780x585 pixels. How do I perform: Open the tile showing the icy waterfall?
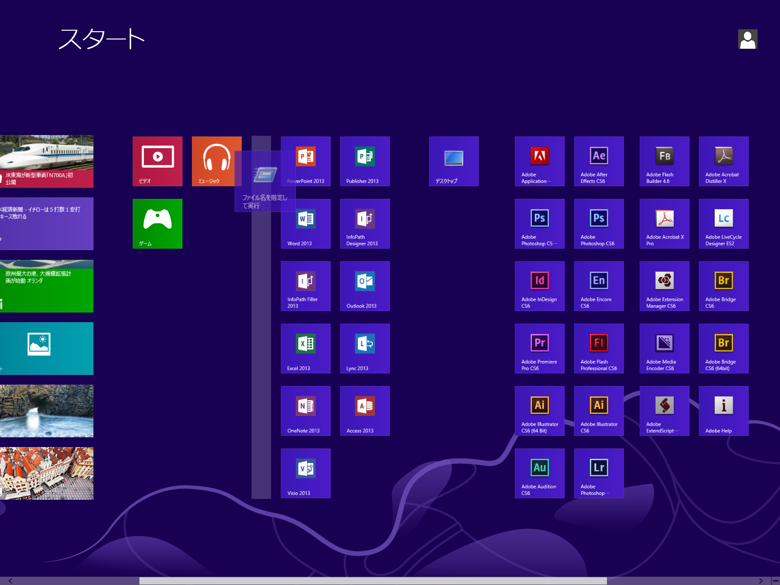(46, 411)
